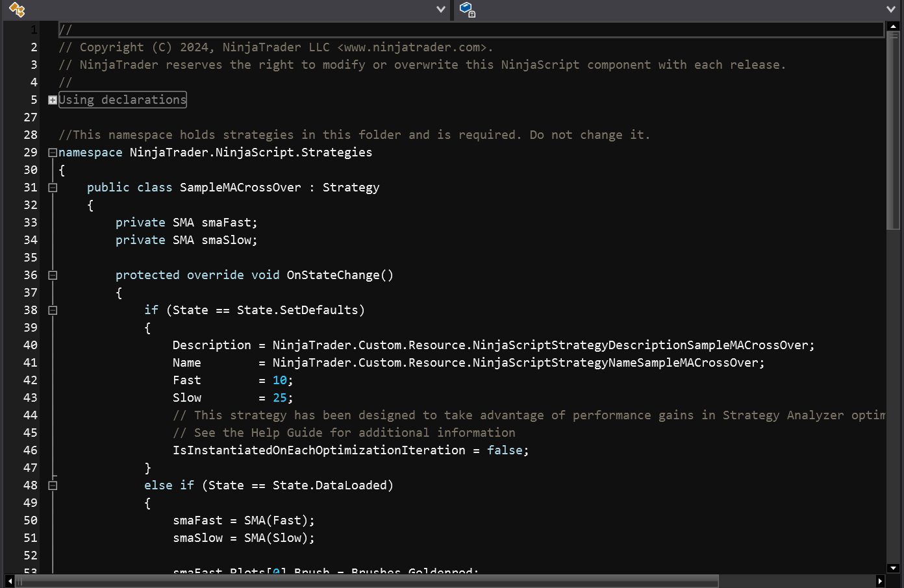The height and width of the screenshot is (588, 904).
Task: Collapse the State.SetDefaults if block
Action: pyautogui.click(x=53, y=310)
